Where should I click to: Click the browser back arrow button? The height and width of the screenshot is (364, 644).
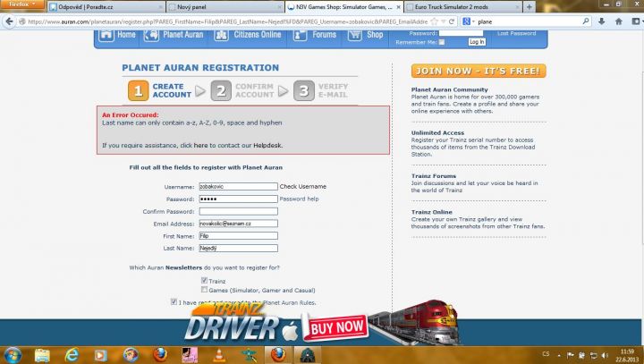[x=9, y=21]
